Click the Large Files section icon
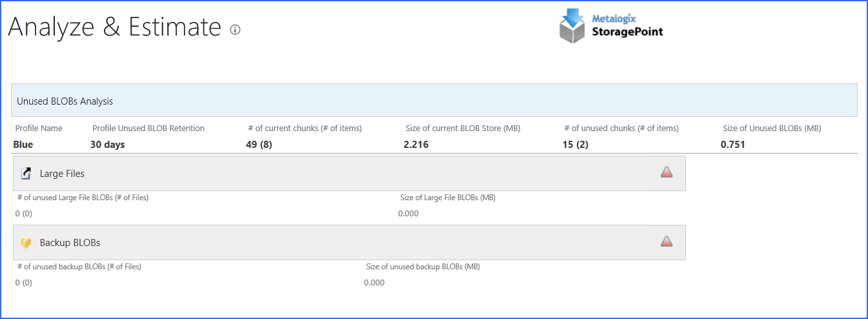The height and width of the screenshot is (319, 868). (26, 173)
